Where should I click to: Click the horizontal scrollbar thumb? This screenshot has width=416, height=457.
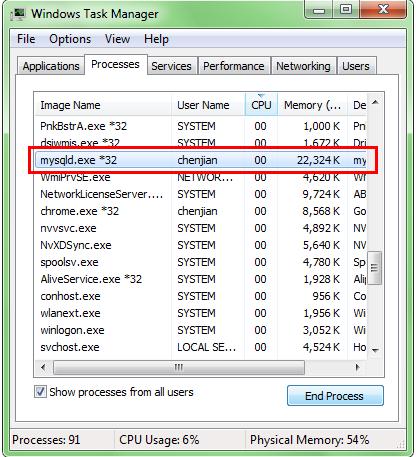click(x=179, y=367)
